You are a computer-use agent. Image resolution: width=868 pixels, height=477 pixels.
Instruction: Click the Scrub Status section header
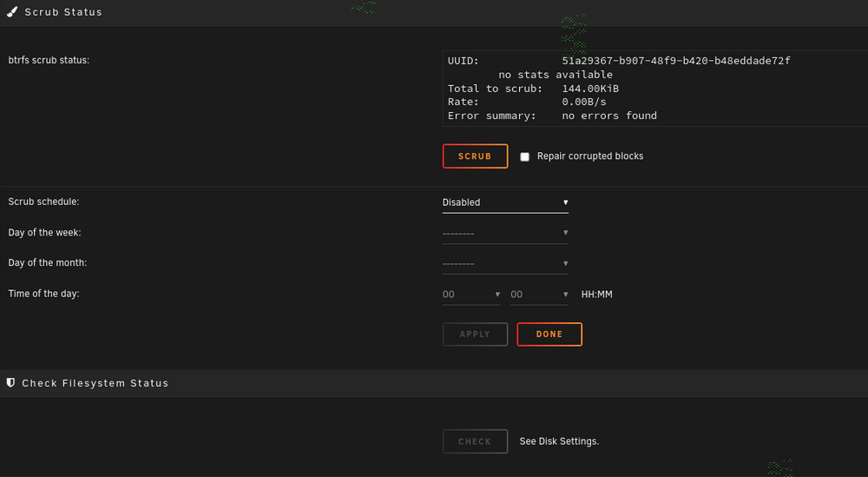[x=434, y=12]
